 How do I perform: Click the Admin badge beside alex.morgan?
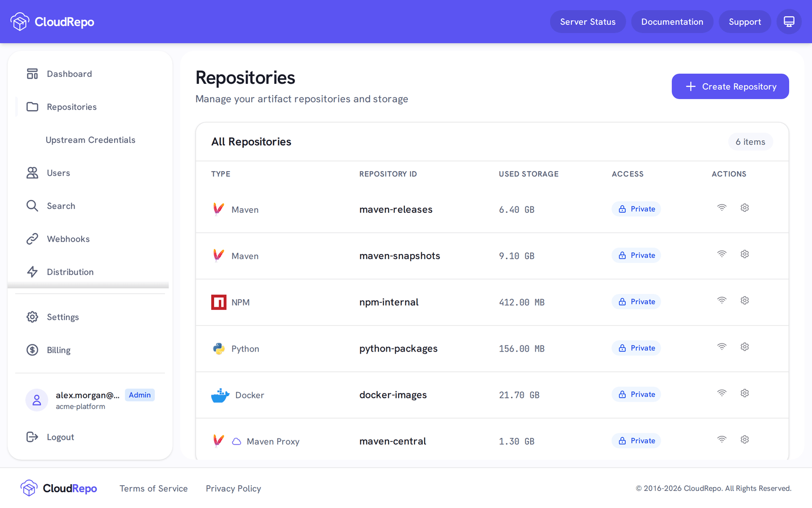[140, 395]
